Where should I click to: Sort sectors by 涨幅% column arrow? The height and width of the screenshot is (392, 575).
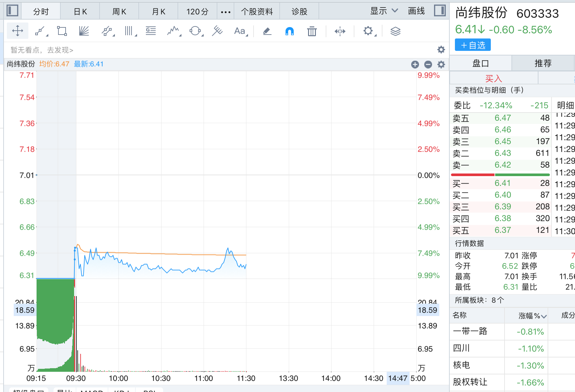tap(543, 316)
